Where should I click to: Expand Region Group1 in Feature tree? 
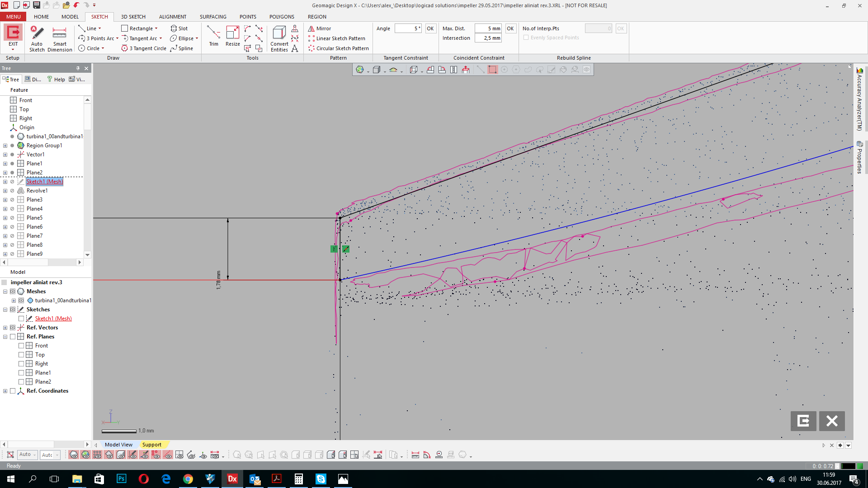pyautogui.click(x=5, y=145)
